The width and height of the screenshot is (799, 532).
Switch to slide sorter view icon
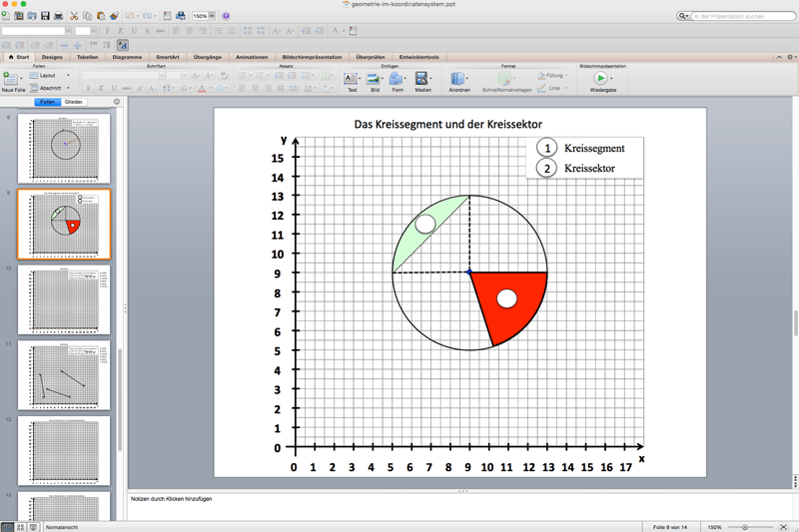tap(20, 527)
